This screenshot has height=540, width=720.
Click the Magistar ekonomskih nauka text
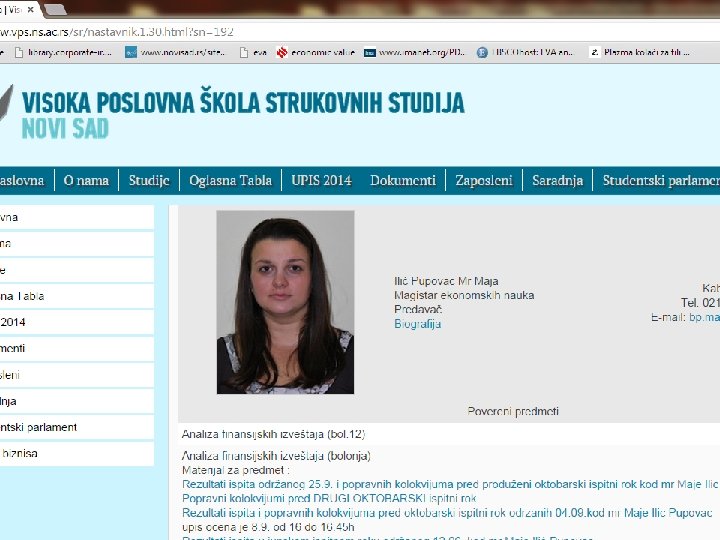pyautogui.click(x=464, y=295)
